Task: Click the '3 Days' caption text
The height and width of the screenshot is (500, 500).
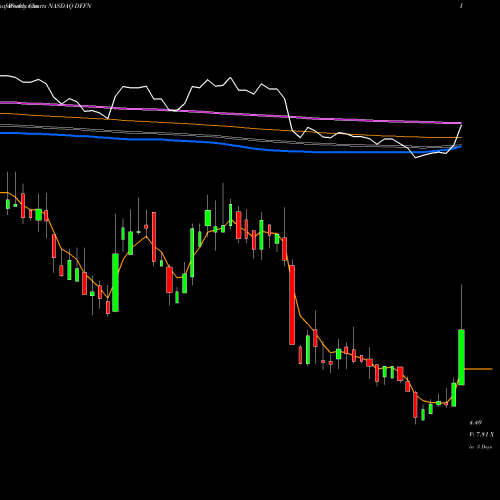Action: coord(483,447)
